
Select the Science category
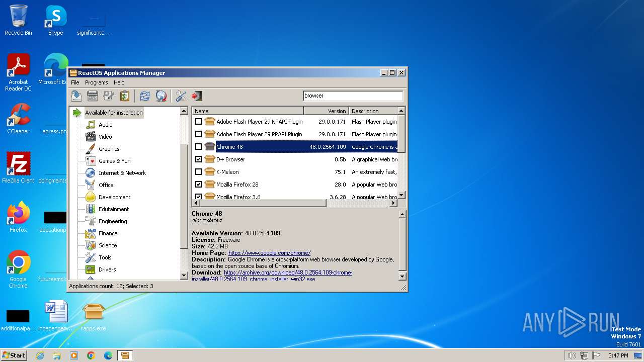[108, 245]
